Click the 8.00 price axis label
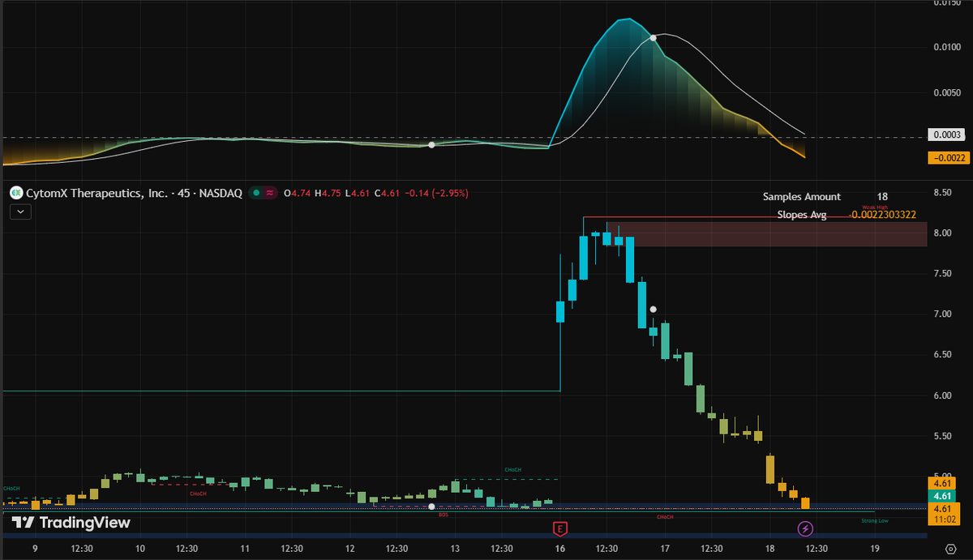Viewport: 973px width, 560px height. coord(942,233)
